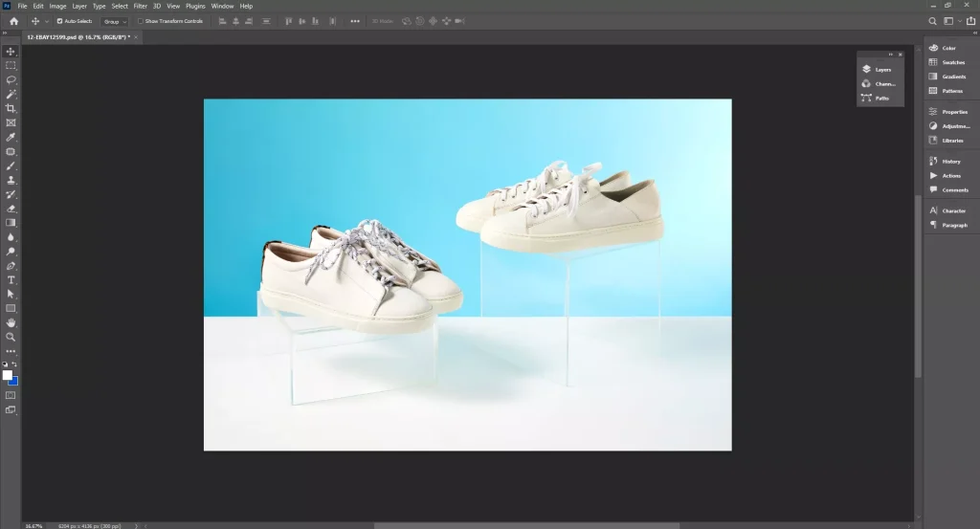
Task: Select the Dodge tool
Action: tap(11, 252)
